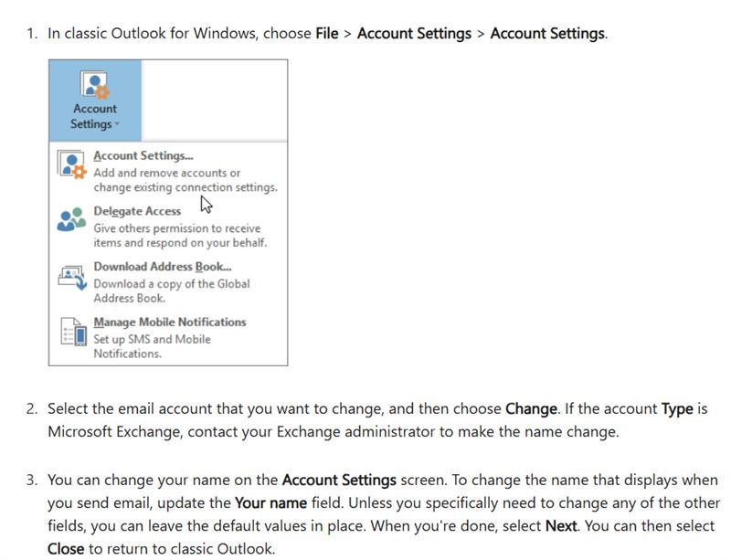The image size is (731, 560).
Task: Click the Download Address Book icon
Action: 72,278
